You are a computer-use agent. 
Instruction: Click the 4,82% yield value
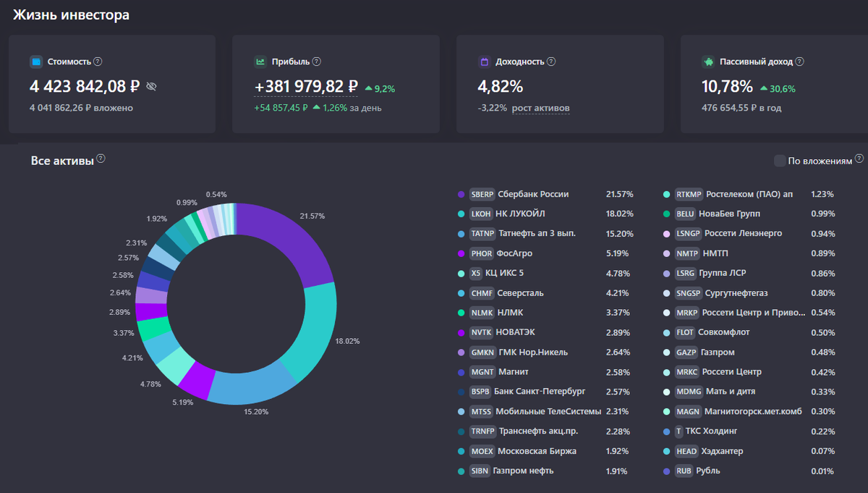tap(501, 87)
